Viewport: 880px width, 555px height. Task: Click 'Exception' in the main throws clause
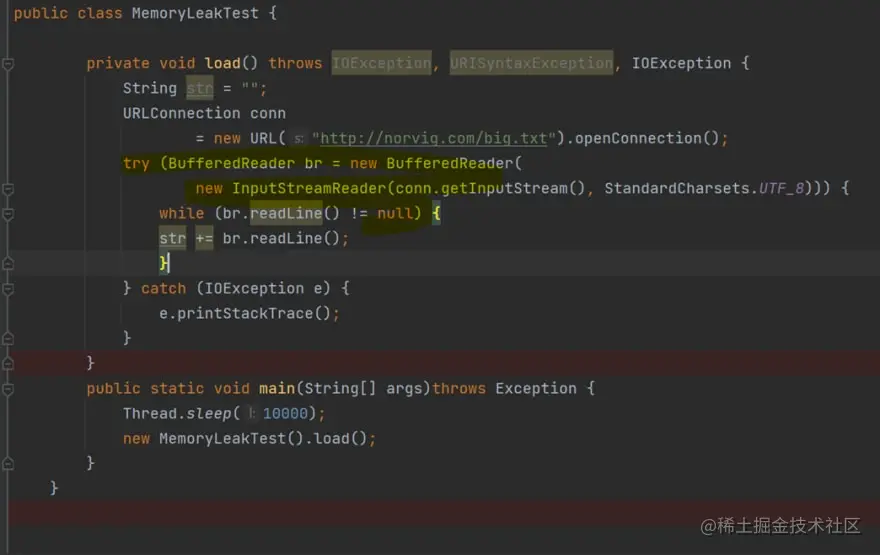coord(536,388)
